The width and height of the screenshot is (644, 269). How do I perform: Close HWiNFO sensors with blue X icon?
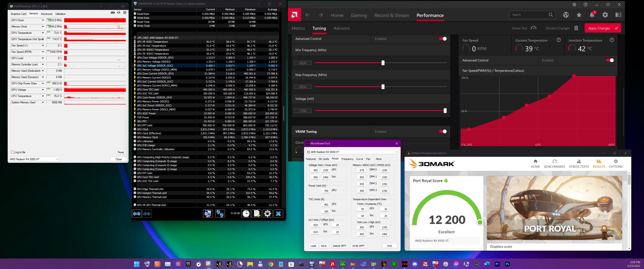click(x=278, y=213)
